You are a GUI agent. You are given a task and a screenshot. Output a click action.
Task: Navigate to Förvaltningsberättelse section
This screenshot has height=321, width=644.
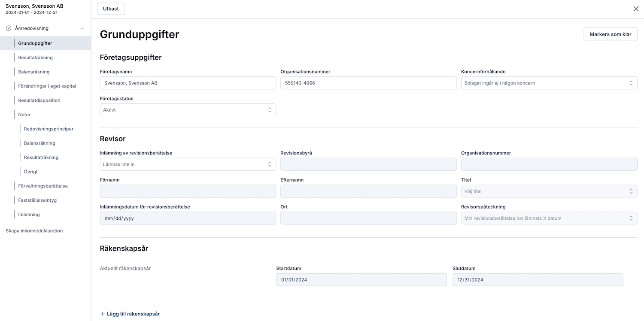tap(43, 186)
